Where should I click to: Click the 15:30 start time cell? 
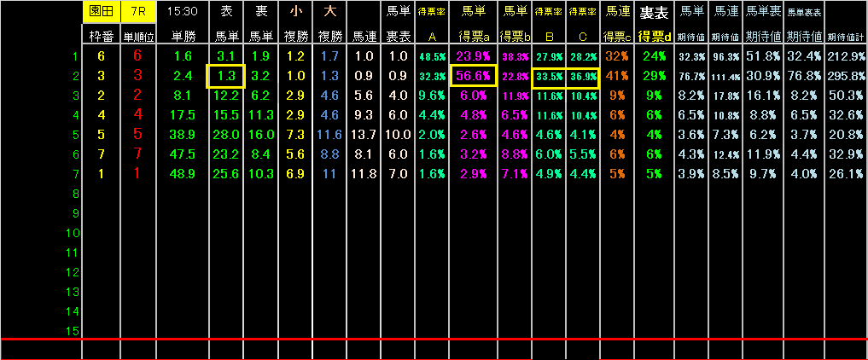pyautogui.click(x=184, y=12)
